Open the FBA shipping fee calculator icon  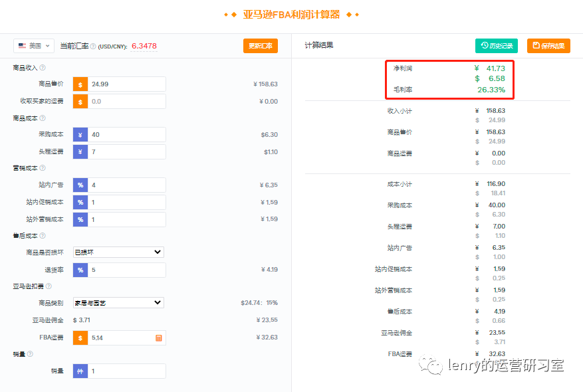coord(157,338)
